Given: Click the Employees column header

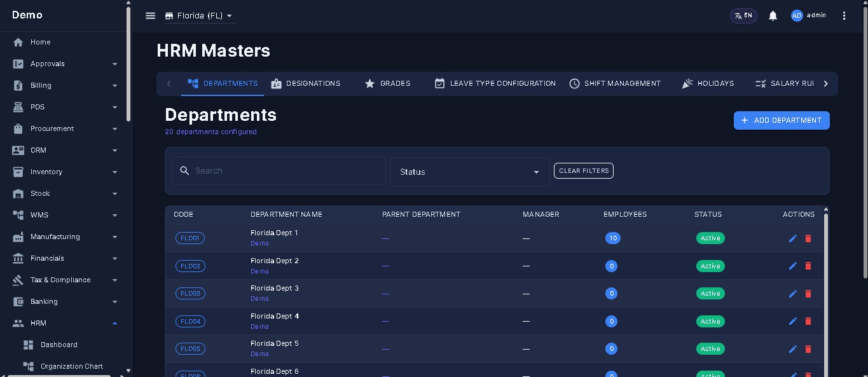Looking at the screenshot, I should tap(625, 214).
